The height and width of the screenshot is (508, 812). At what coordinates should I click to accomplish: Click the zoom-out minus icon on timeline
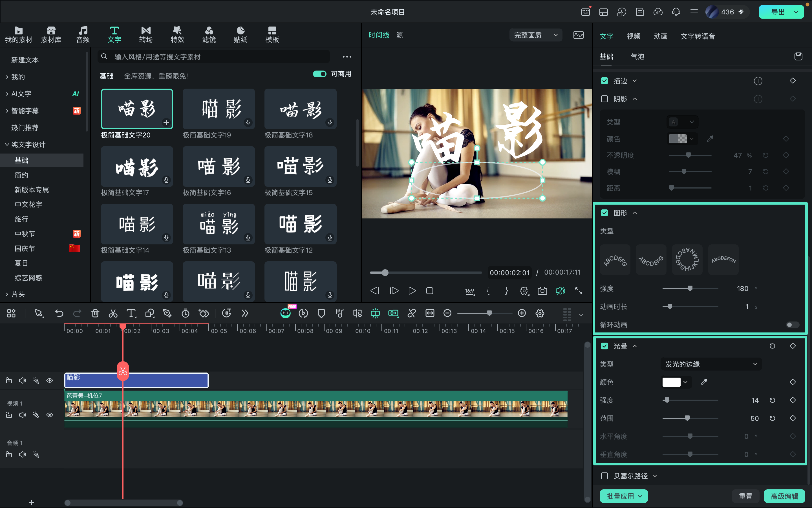[447, 313]
